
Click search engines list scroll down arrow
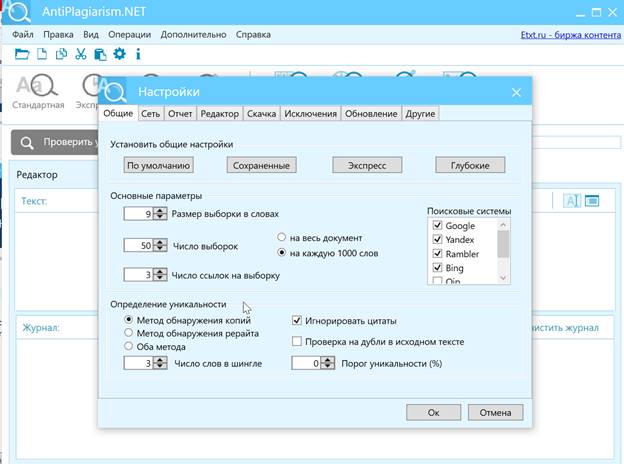(503, 278)
